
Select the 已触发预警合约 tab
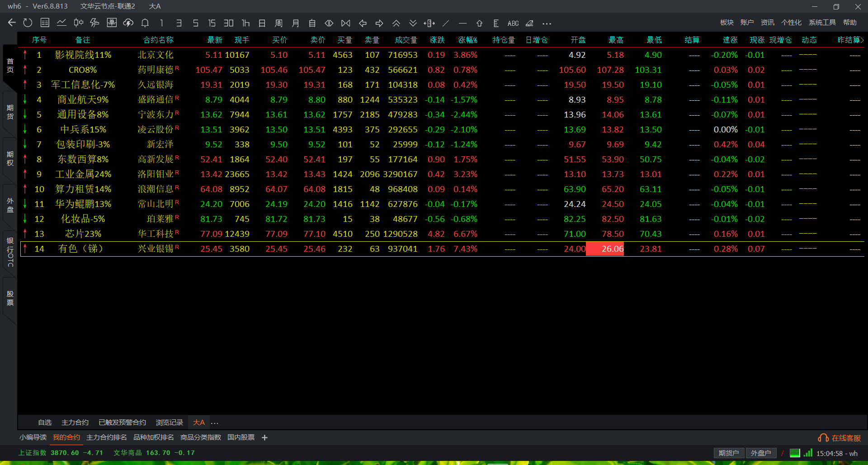tap(122, 423)
